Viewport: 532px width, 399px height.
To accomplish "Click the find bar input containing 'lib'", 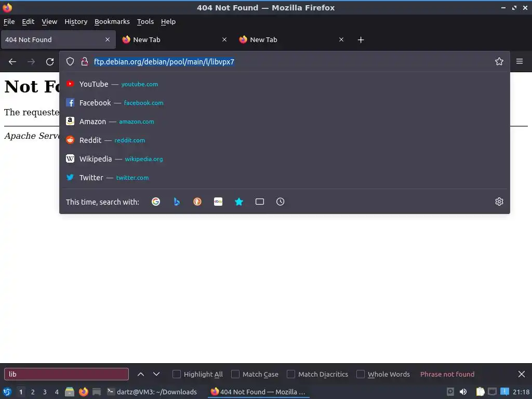I will (x=66, y=374).
